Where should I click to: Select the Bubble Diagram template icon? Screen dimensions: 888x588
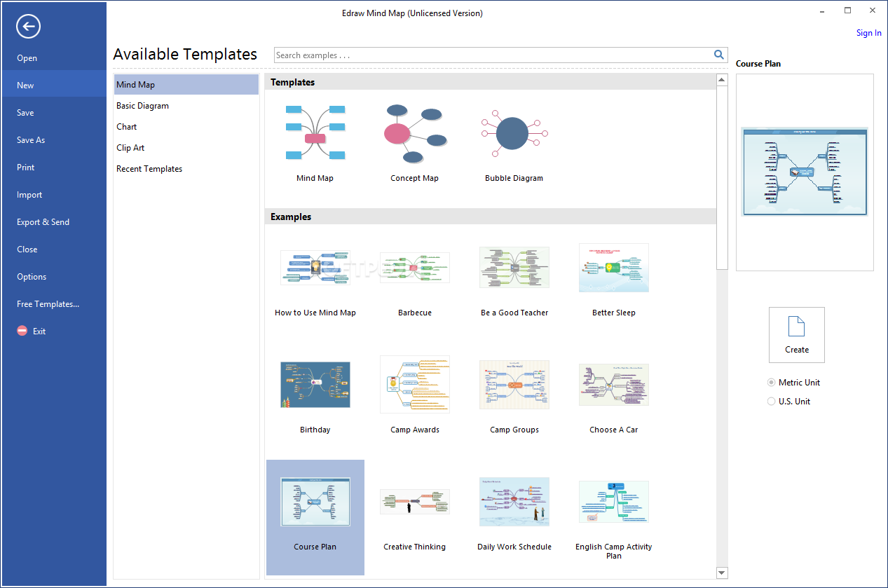click(x=514, y=132)
